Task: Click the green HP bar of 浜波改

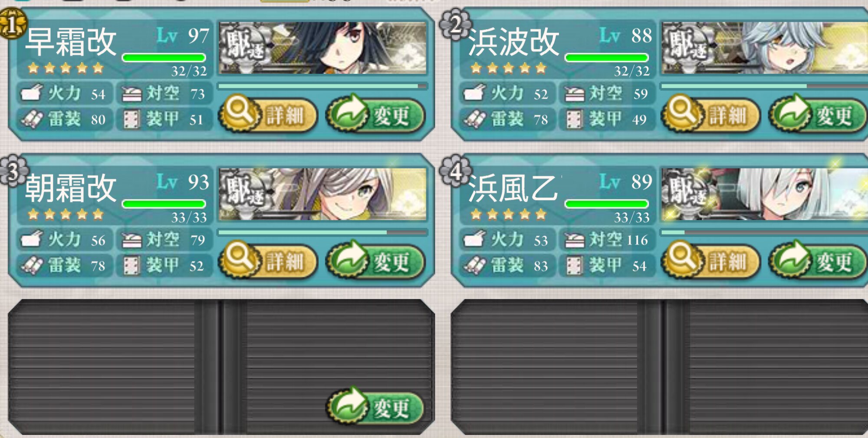Action: (606, 58)
